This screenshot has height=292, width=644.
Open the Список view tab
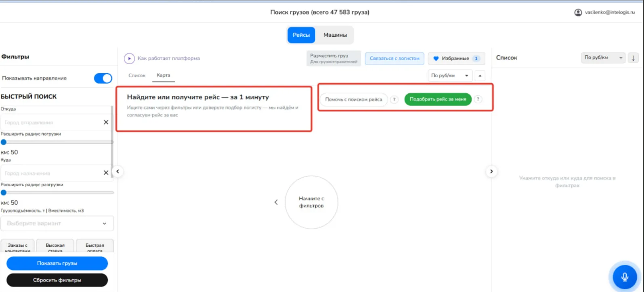pyautogui.click(x=137, y=76)
